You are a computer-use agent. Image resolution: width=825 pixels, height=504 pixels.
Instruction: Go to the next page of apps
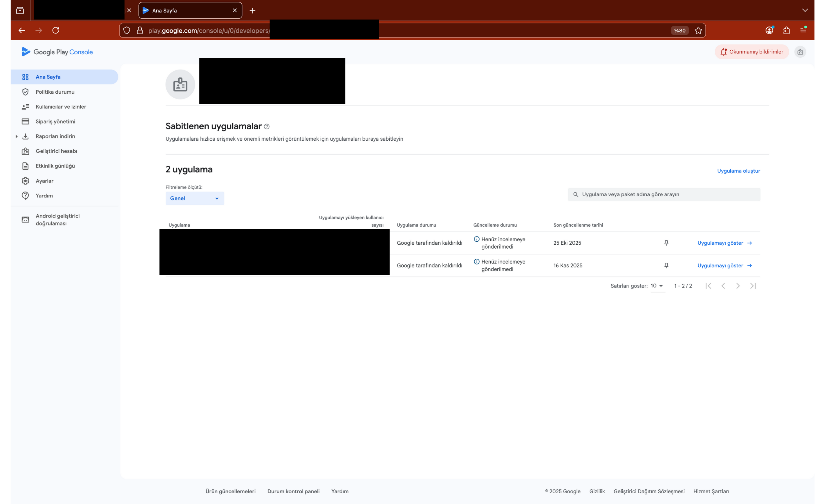tap(738, 286)
